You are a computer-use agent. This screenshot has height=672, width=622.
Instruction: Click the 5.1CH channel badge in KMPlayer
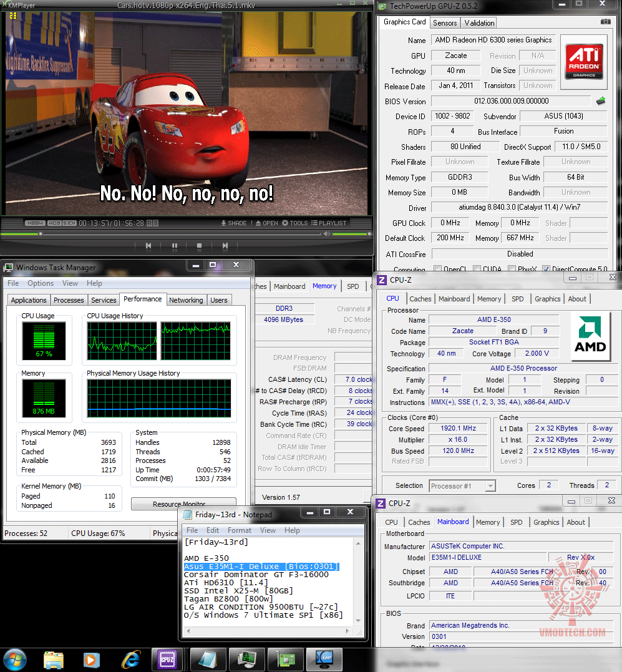69,223
